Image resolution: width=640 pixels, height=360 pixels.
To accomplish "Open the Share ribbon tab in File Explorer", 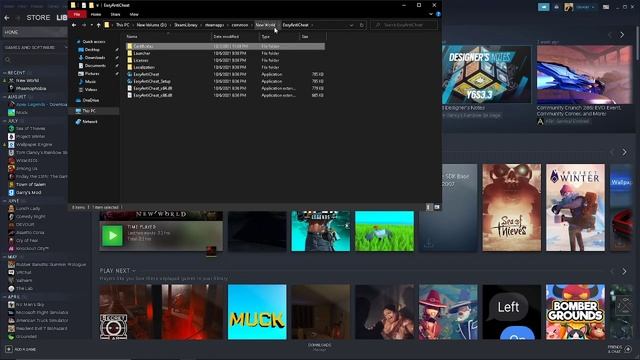I will (x=116, y=14).
